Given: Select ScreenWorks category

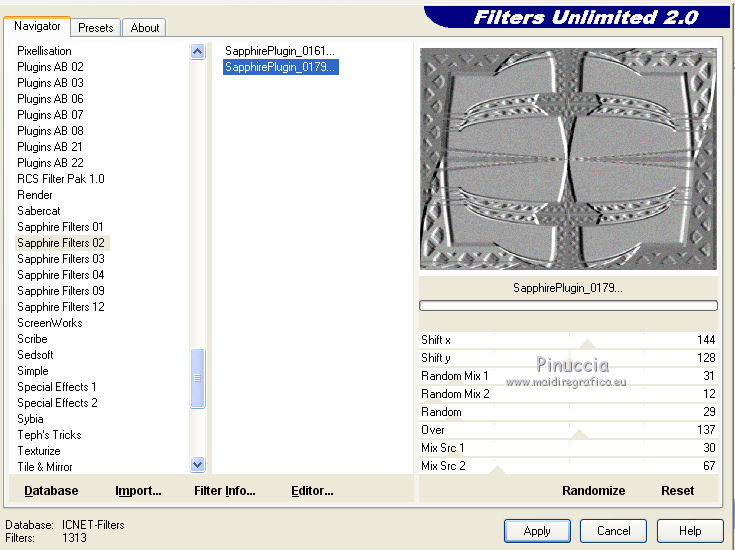Looking at the screenshot, I should pyautogui.click(x=50, y=323).
